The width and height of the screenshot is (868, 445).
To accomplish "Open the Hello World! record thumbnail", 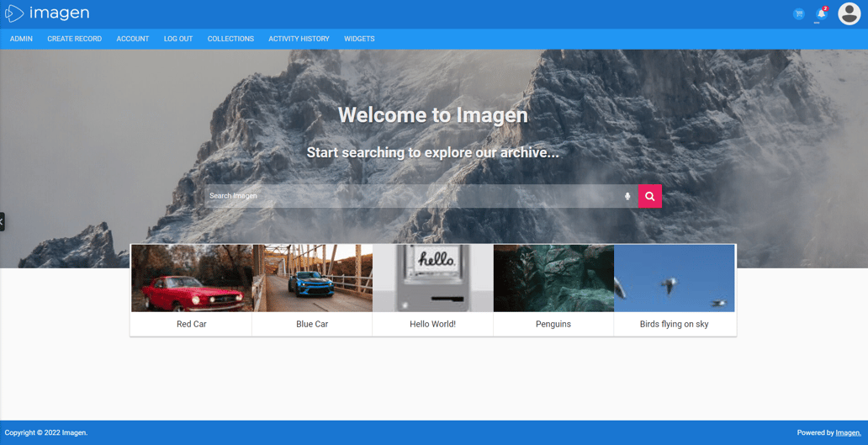I will tap(433, 278).
